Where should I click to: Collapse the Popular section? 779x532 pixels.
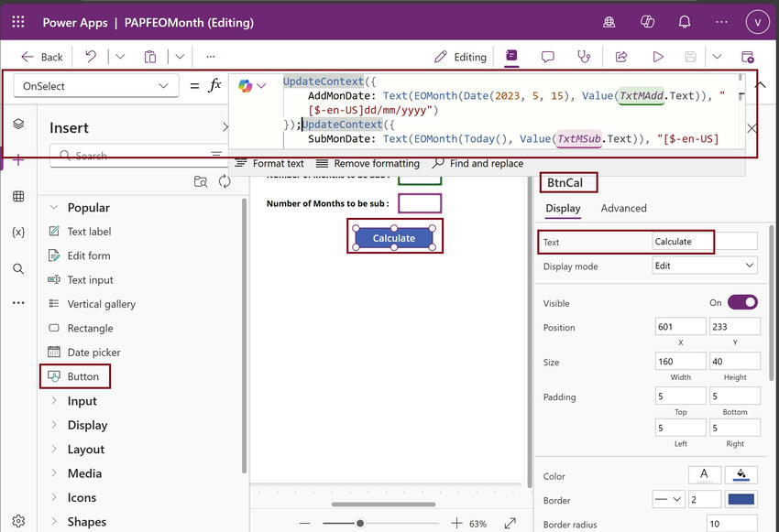click(54, 207)
